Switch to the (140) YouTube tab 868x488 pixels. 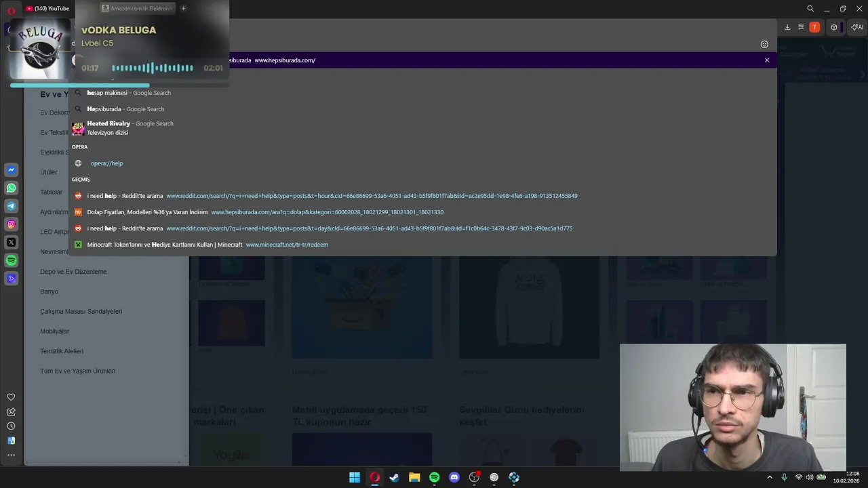[x=47, y=8]
